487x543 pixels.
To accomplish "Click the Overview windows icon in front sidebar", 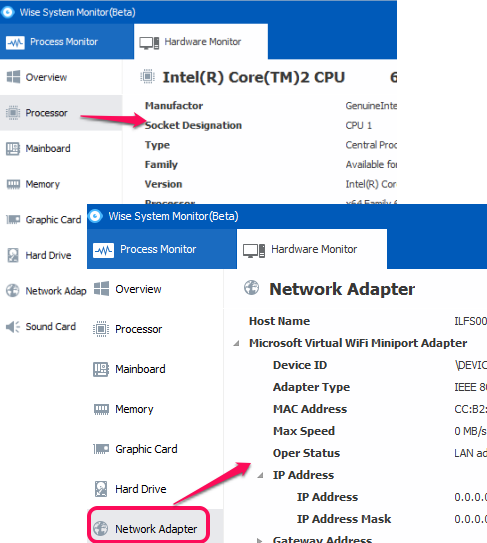I will 101,289.
